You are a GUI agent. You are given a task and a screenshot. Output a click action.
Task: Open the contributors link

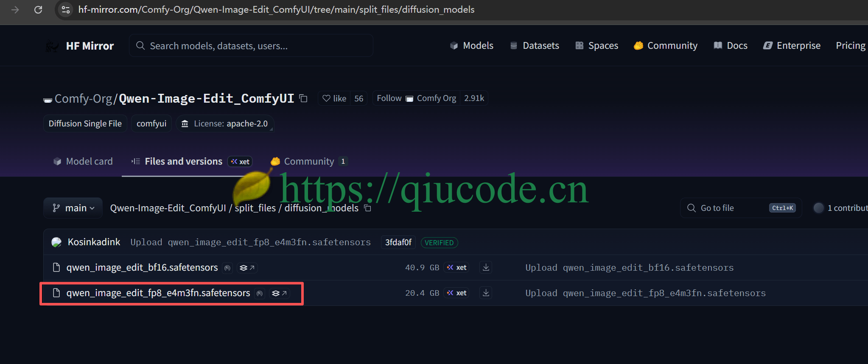pos(841,208)
